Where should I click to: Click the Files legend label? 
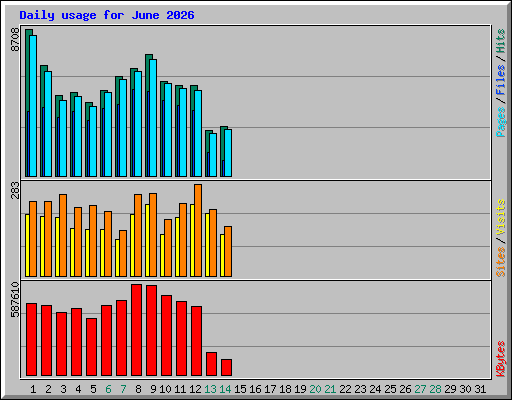(501, 80)
